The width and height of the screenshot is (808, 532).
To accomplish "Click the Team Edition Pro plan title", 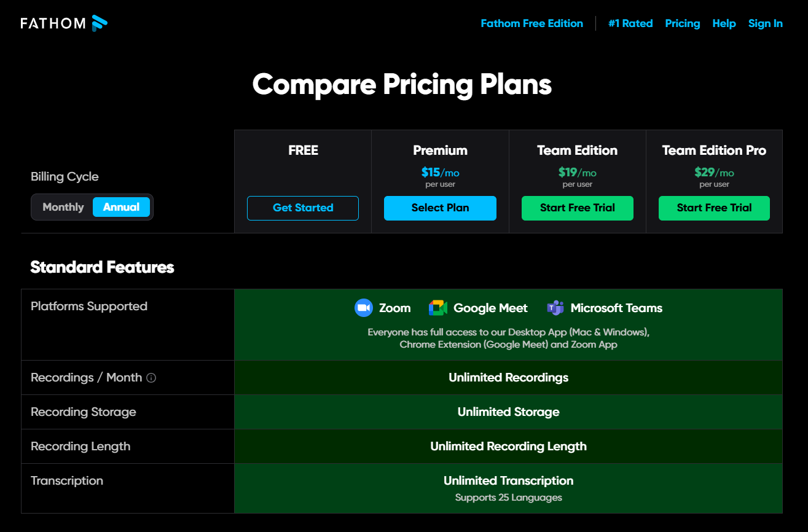I will [714, 151].
